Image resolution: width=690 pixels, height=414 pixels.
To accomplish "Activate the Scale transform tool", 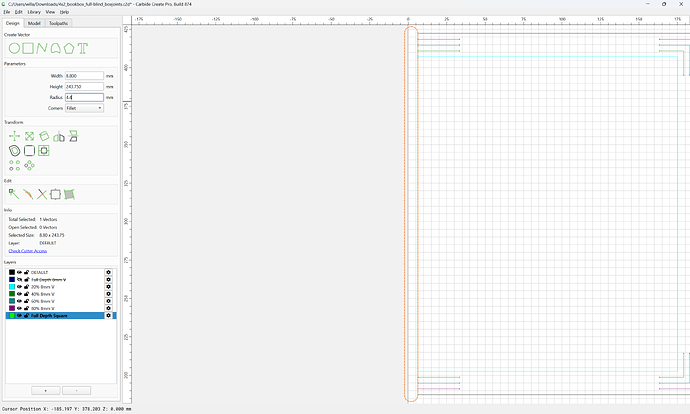I will point(29,136).
